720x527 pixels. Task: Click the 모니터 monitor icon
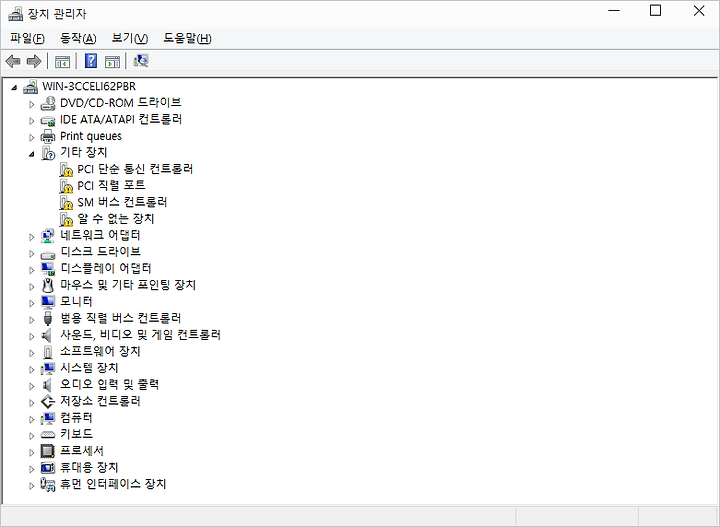pyautogui.click(x=48, y=302)
